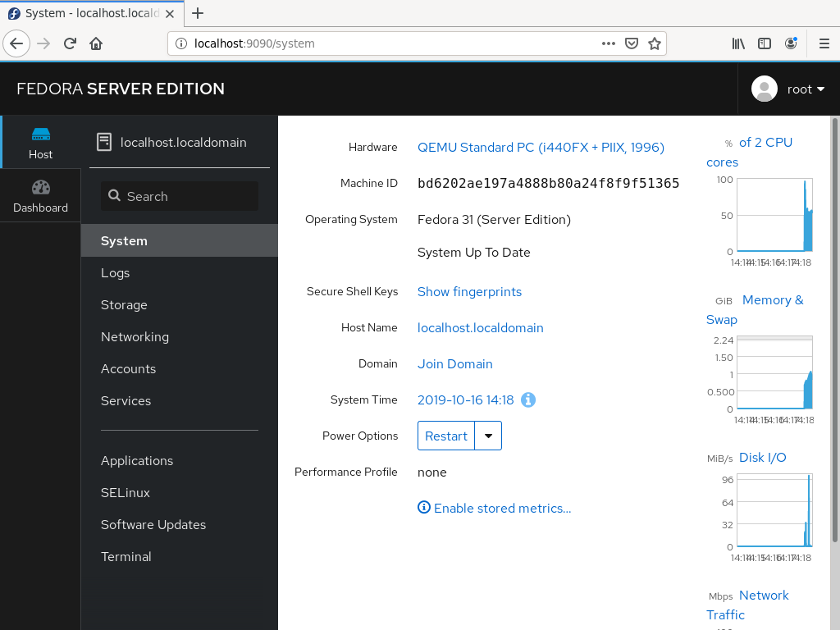
Task: Open Storage in the side menu
Action: [180, 305]
